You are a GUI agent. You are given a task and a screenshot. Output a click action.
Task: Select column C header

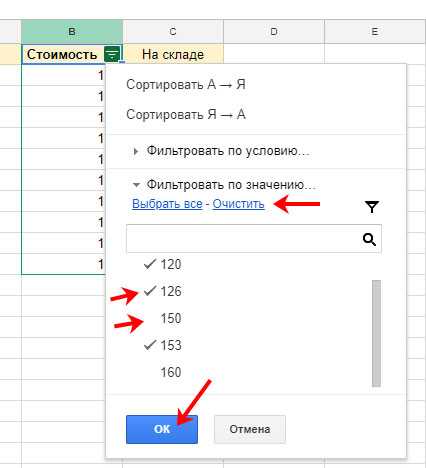tap(173, 32)
